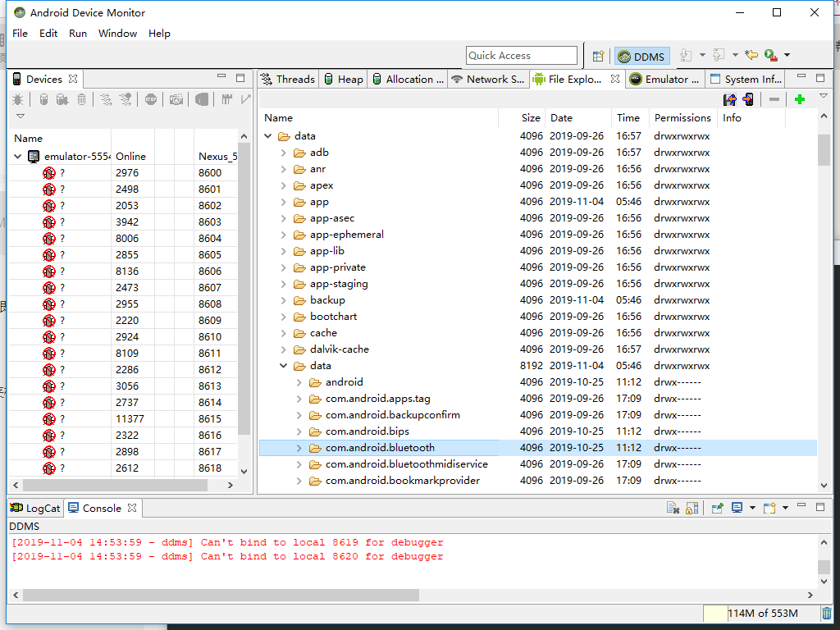Viewport: 840px width, 630px height.
Task: Click the Quick Access search field
Action: pyautogui.click(x=521, y=56)
